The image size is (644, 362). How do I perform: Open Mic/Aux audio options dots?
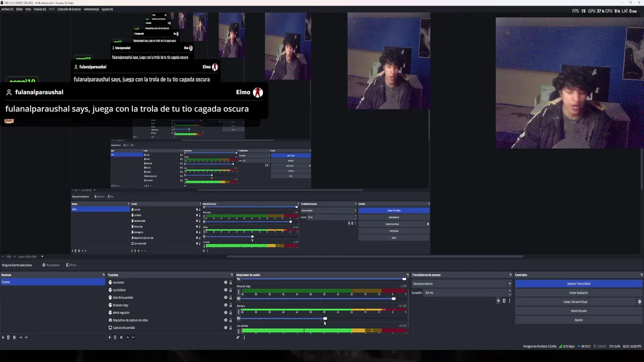tap(238, 312)
